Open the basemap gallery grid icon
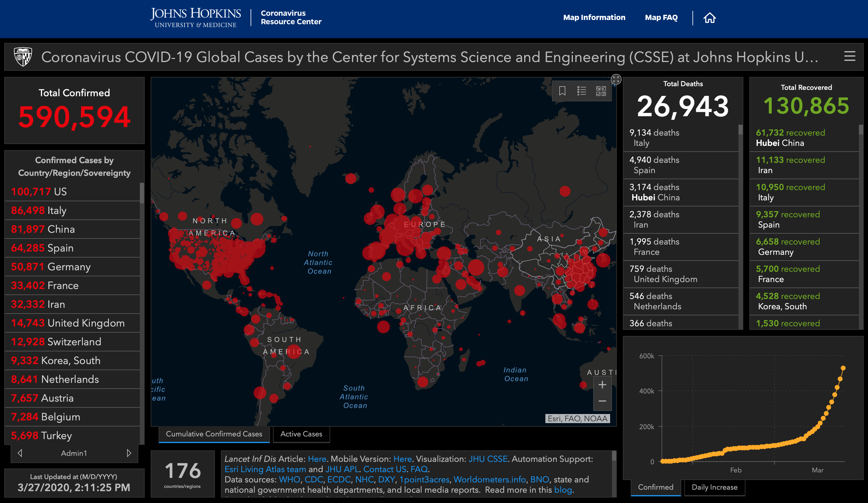This screenshot has width=868, height=503. point(601,91)
